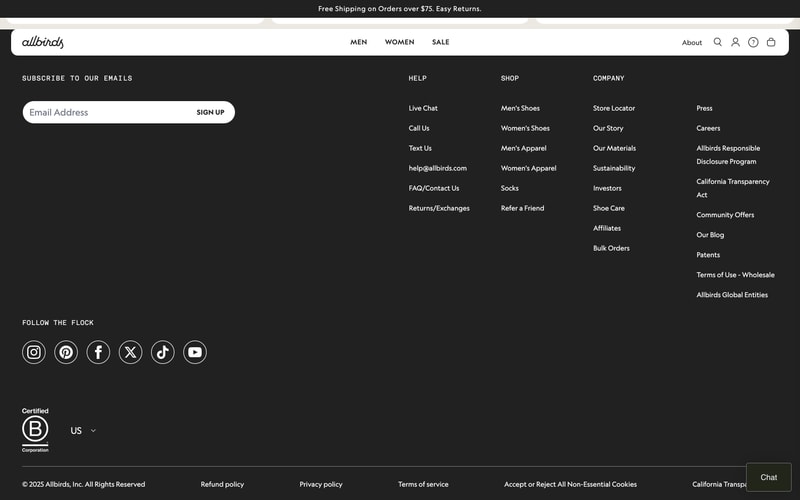Click the Free Shipping announcement banner text
Viewport: 800px width, 500px height.
coord(399,9)
